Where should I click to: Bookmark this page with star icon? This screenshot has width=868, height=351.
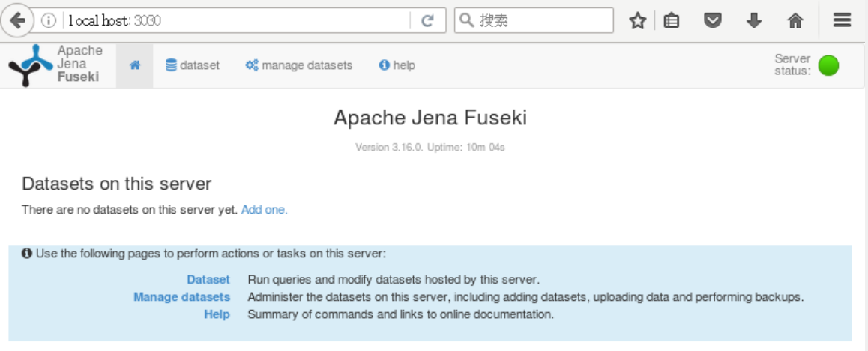pyautogui.click(x=638, y=21)
